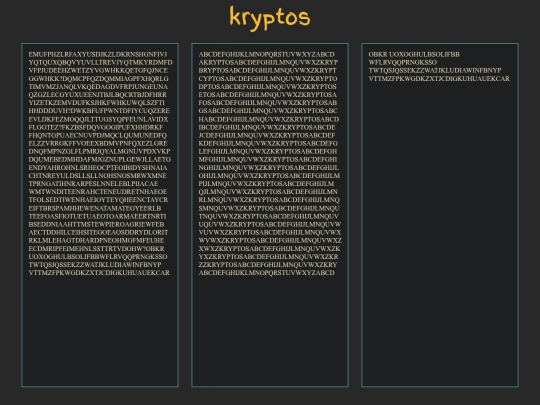Select left panel row starting 'FHQNTGPUAECN'
Image resolution: width=540 pixels, height=405 pixels.
[98, 135]
